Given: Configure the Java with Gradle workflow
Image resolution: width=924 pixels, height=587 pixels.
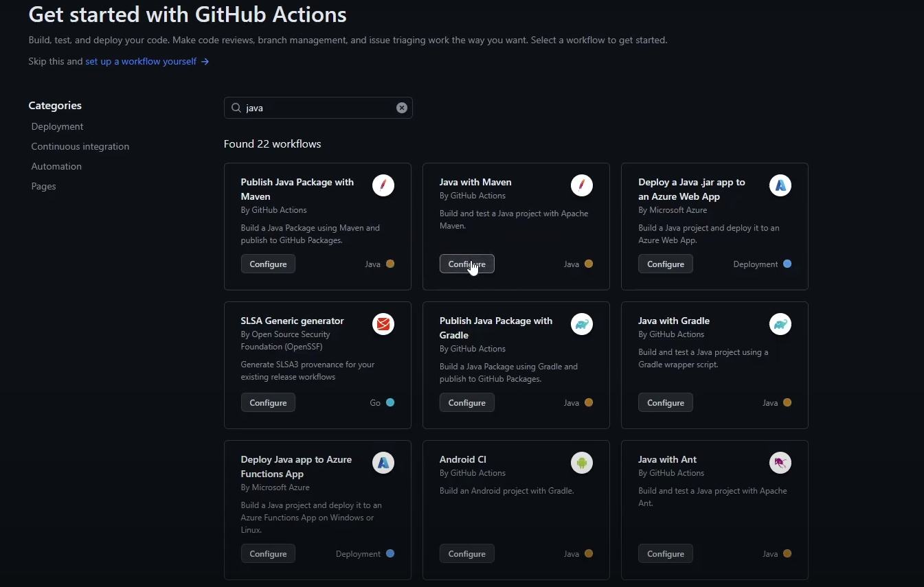Looking at the screenshot, I should (665, 402).
